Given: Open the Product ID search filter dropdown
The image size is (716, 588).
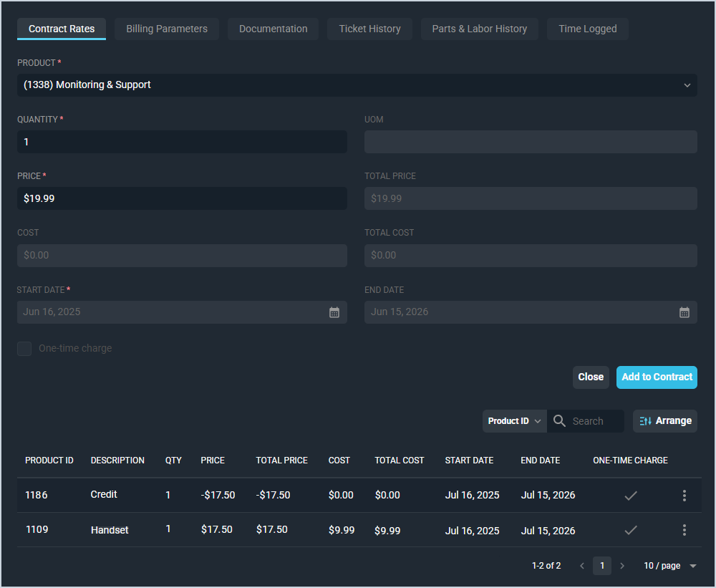Looking at the screenshot, I should [x=514, y=421].
